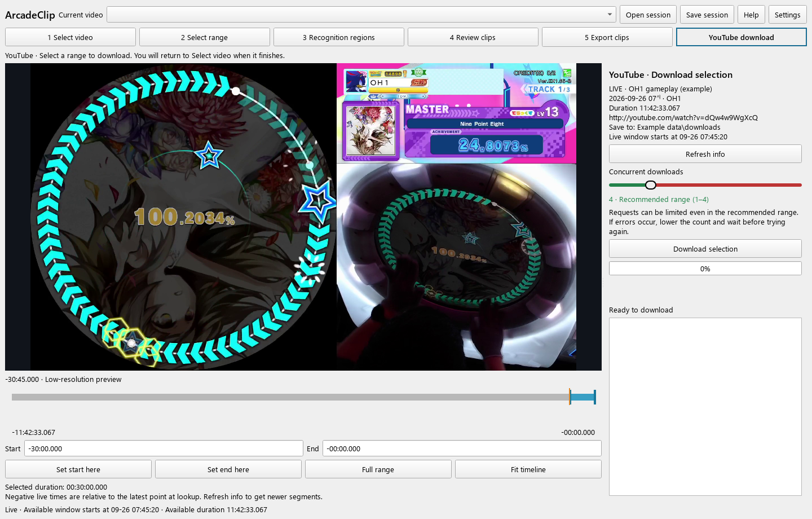This screenshot has width=812, height=519.
Task: Click the '-30:45.000 · Low-resolution preview' label
Action: 63,379
